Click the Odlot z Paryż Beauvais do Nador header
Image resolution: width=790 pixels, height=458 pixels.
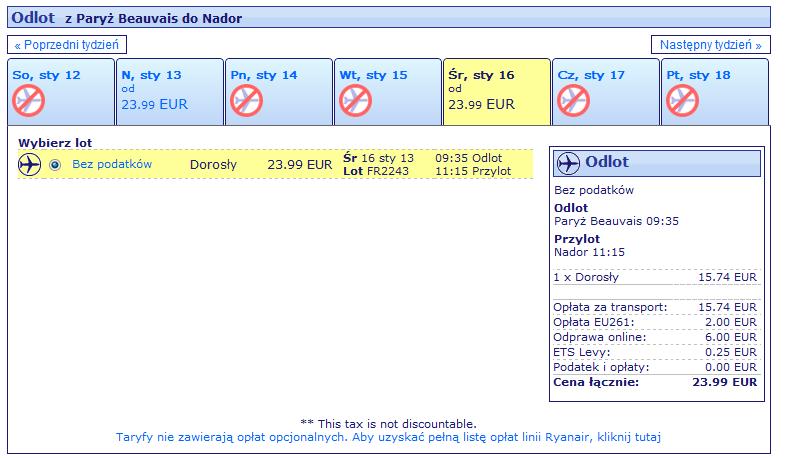[388, 18]
